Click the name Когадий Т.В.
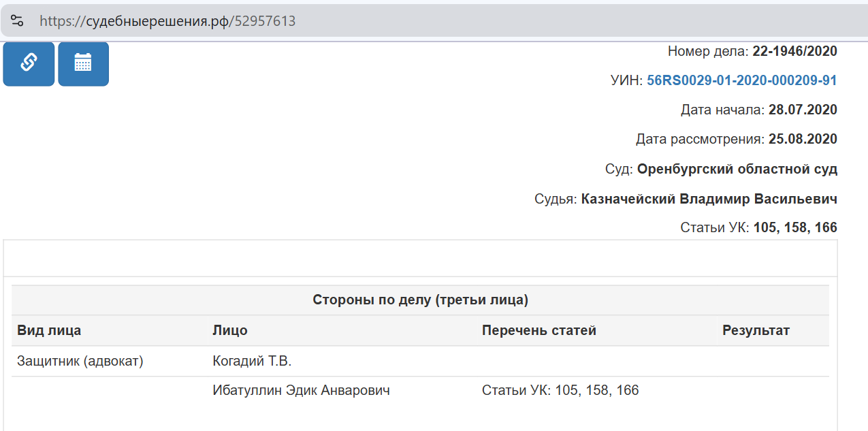868x431 pixels. pos(252,362)
